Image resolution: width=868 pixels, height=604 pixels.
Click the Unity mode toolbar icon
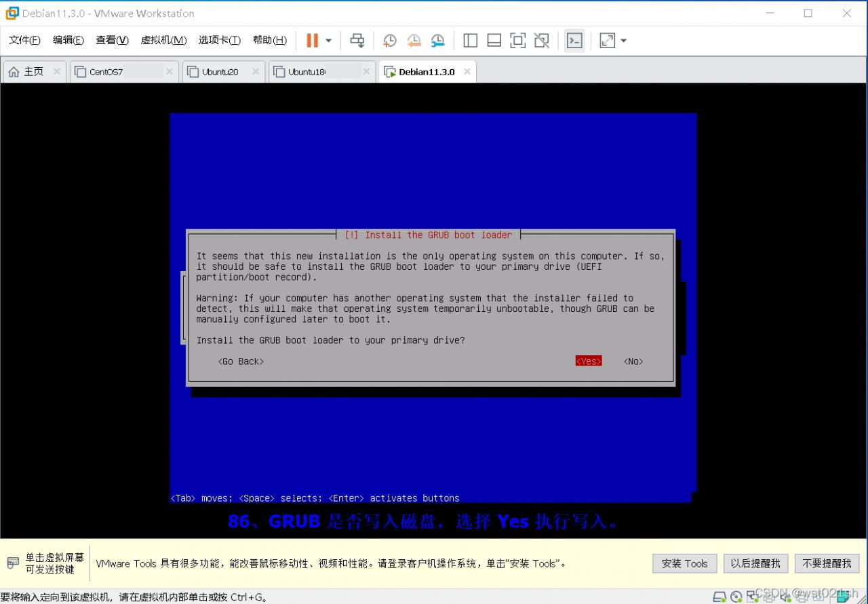click(542, 41)
